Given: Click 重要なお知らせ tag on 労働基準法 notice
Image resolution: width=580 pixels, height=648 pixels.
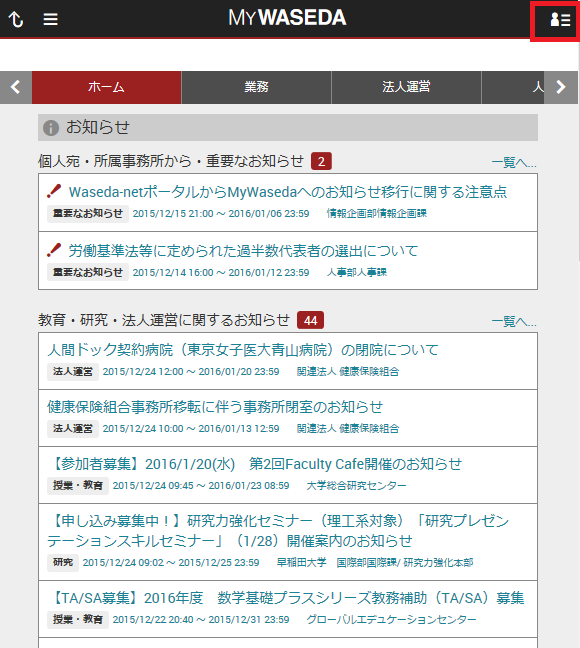Looking at the screenshot, I should pyautogui.click(x=88, y=272).
